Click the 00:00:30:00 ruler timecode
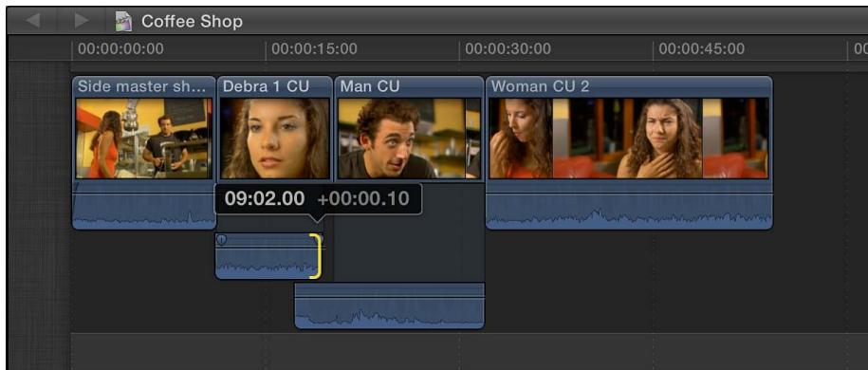This screenshot has height=370, width=868. 508,48
